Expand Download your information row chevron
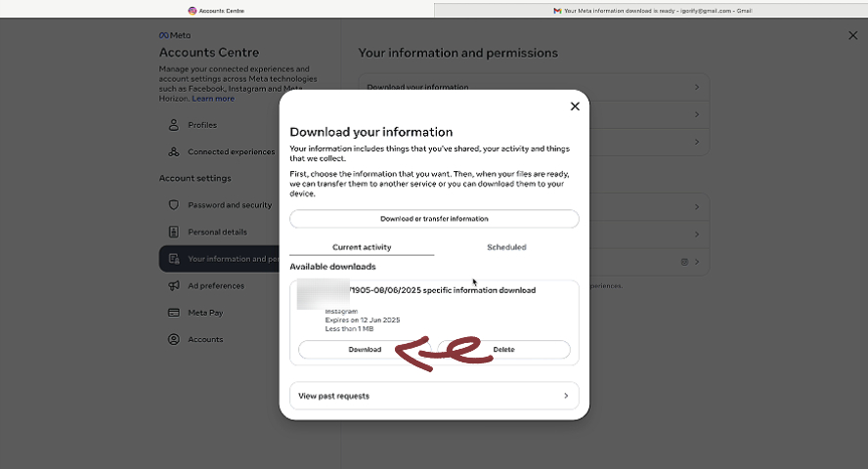Screen dimensions: 868x469 [x=697, y=87]
